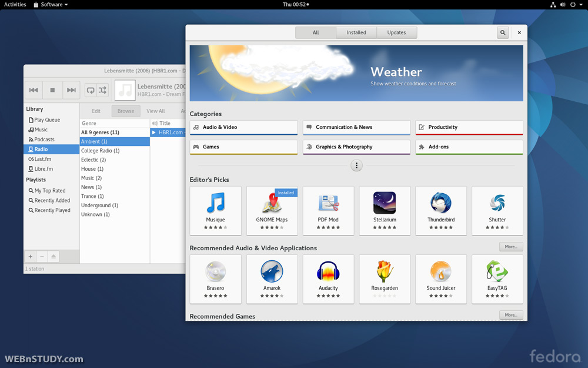Open the Games category
This screenshot has height=368, width=588.
pos(244,147)
